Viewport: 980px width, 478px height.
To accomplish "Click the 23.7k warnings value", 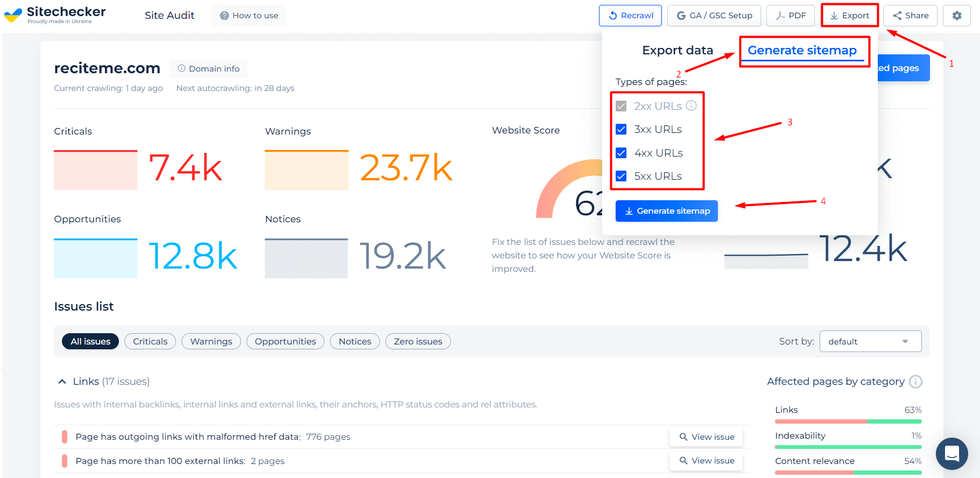I will point(406,168).
